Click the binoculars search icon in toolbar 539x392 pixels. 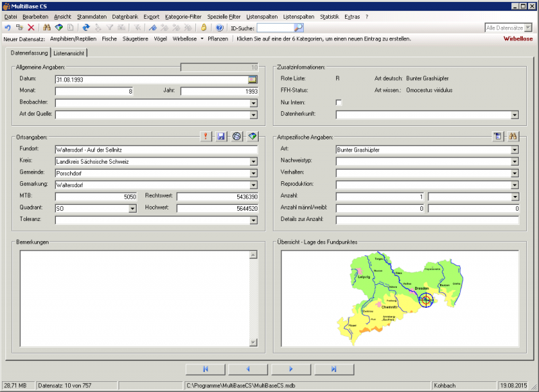click(x=46, y=28)
